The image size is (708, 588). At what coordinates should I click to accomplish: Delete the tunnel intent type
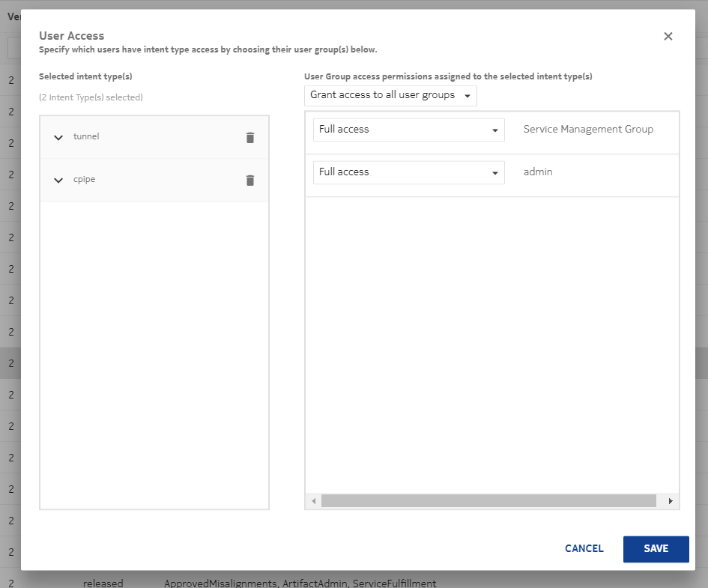pos(250,137)
